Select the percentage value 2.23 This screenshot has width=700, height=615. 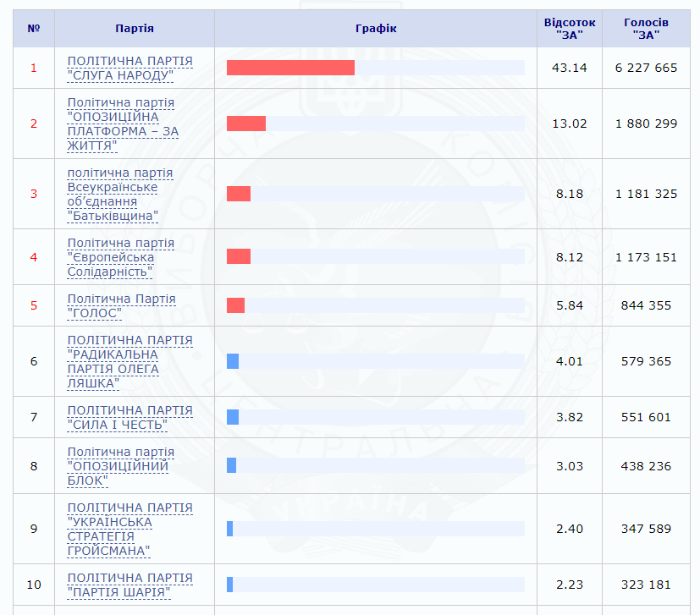point(570,585)
